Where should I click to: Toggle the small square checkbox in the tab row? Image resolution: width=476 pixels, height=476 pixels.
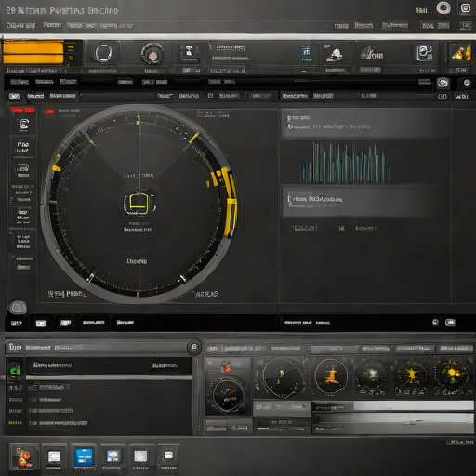(x=210, y=96)
